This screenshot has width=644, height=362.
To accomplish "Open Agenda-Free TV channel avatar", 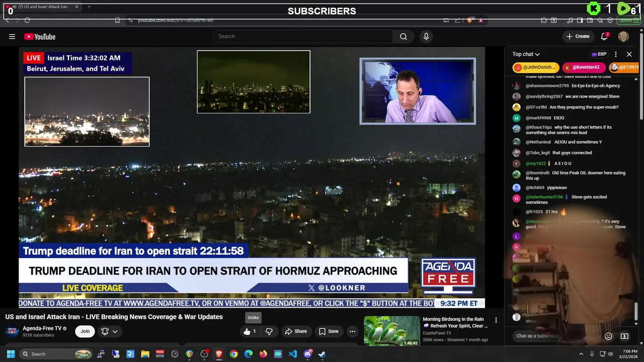I will pos(12,331).
